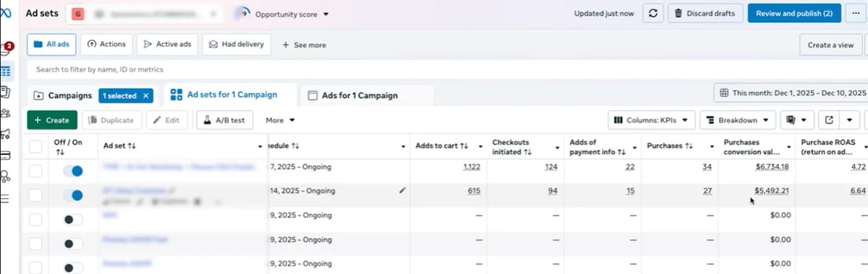Click See more filters

(304, 45)
